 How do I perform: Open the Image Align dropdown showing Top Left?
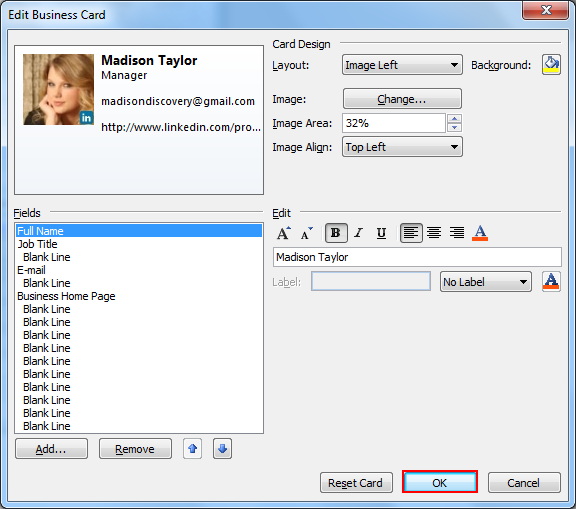point(402,147)
